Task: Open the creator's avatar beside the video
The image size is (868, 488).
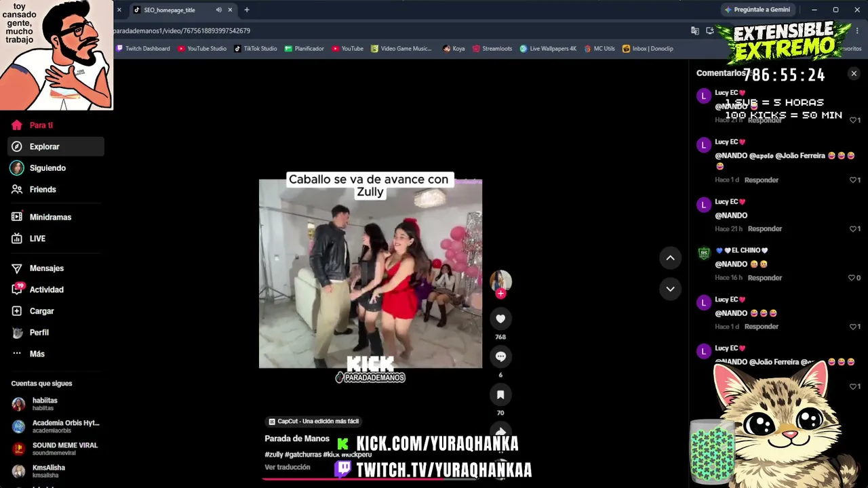Action: tap(500, 281)
